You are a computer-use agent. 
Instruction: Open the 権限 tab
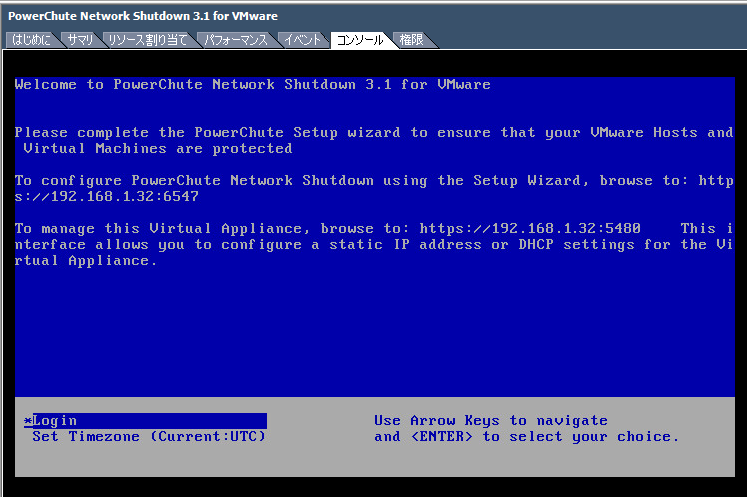tap(411, 40)
